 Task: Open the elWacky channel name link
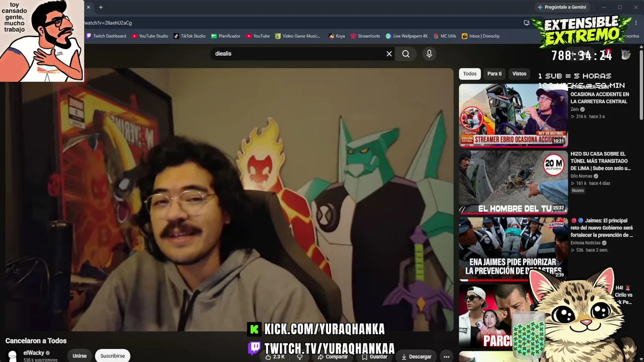(34, 353)
